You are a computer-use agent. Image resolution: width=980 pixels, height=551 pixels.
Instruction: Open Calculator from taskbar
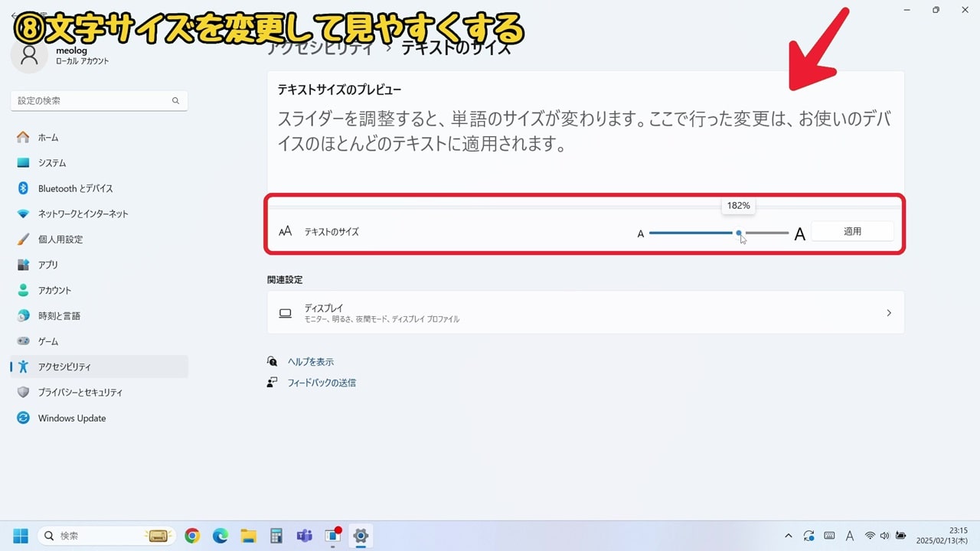tap(276, 536)
